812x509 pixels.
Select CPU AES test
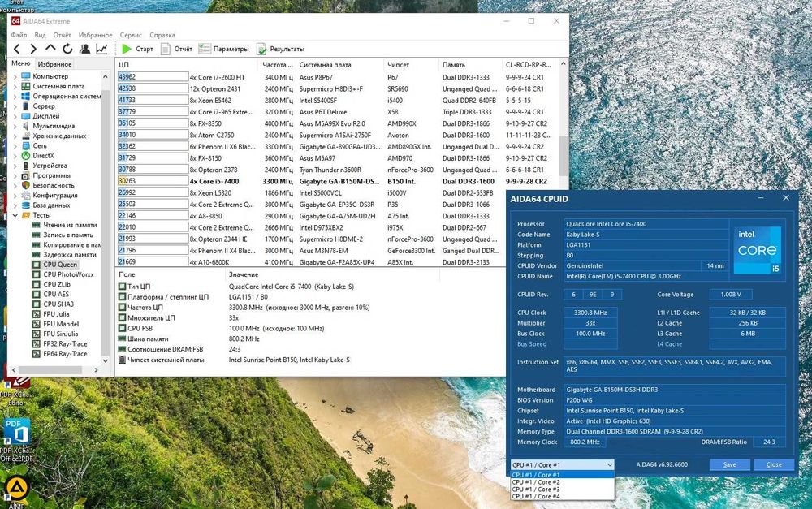coord(56,294)
